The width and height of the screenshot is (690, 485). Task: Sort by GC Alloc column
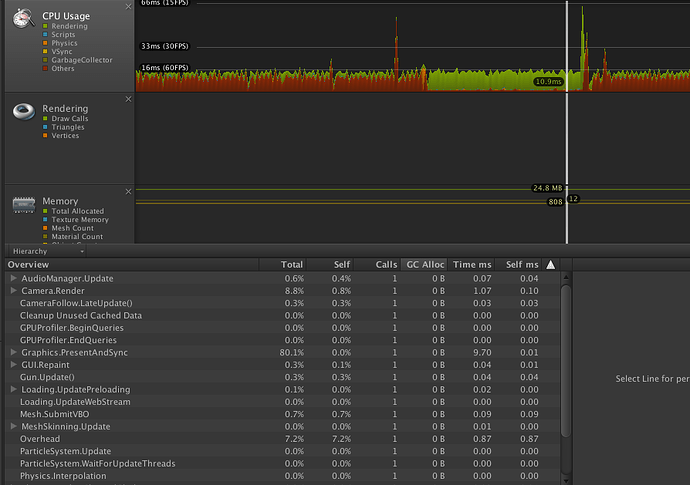(x=425, y=265)
